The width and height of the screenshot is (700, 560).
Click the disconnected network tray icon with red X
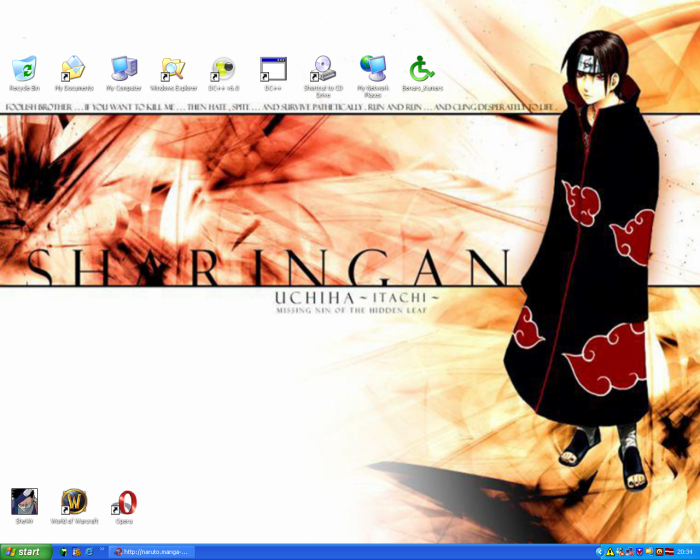coord(630,552)
